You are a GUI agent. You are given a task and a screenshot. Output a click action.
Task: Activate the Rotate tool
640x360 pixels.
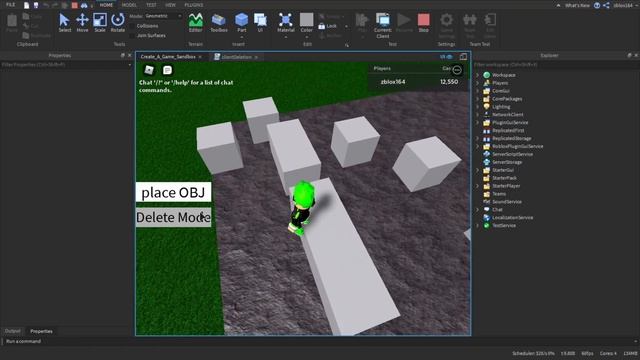click(118, 23)
